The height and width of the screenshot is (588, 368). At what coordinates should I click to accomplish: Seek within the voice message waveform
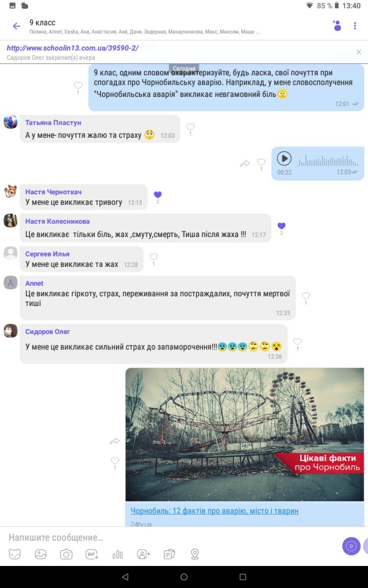328,161
